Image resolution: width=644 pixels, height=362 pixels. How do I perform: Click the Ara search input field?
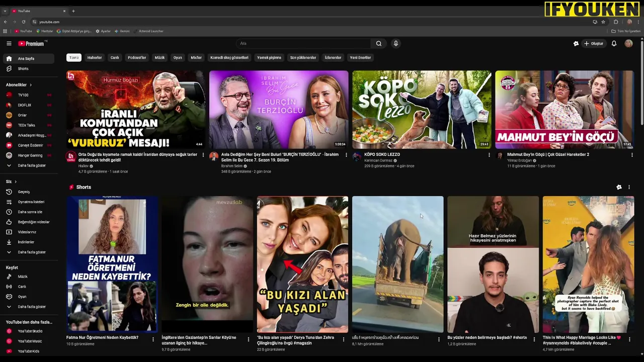point(304,44)
